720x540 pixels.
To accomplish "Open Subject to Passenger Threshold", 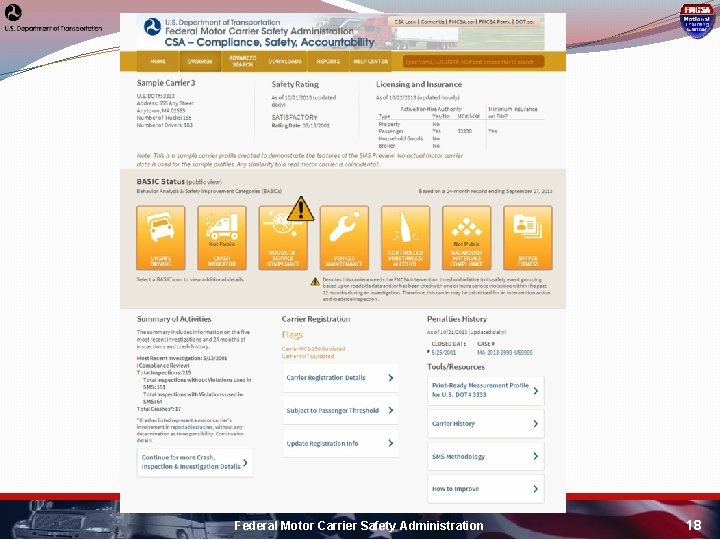I will pyautogui.click(x=340, y=411).
